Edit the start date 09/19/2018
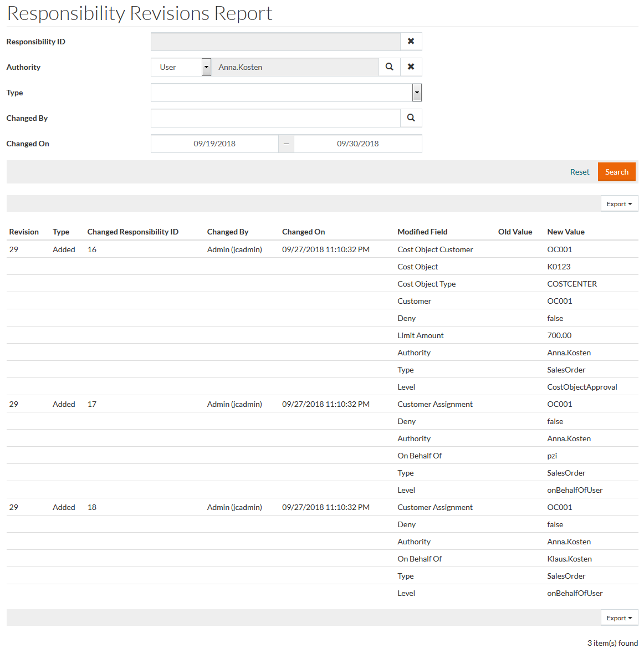Screen dimensions: 644x648 click(x=214, y=144)
